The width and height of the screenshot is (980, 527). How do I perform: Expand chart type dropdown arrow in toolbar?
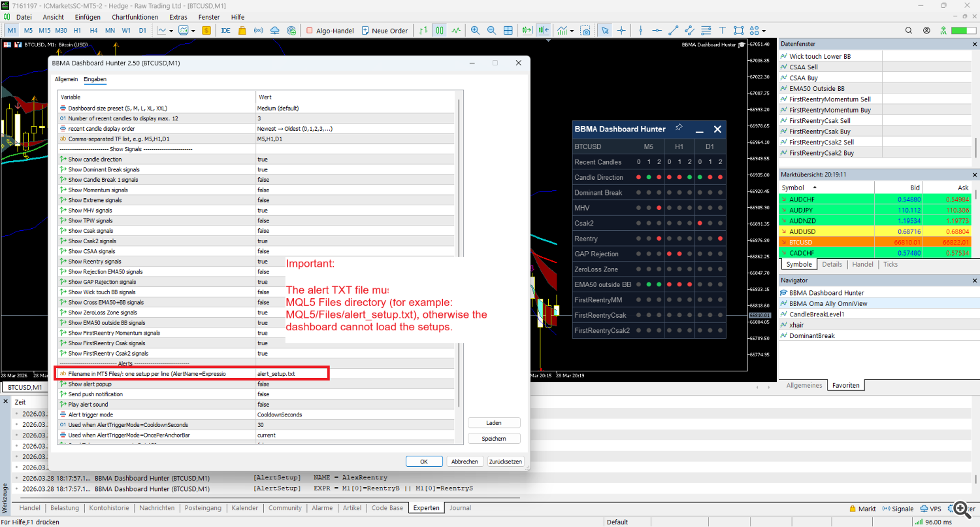171,30
